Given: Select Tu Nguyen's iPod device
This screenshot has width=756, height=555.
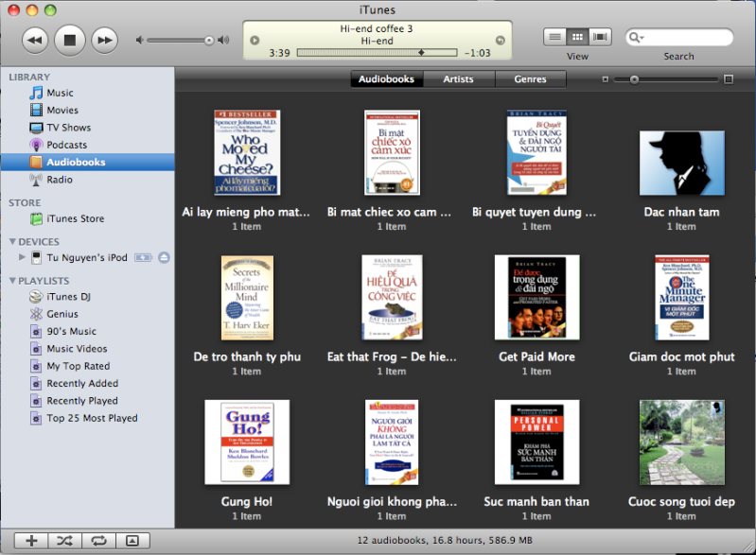Looking at the screenshot, I should coord(87,258).
